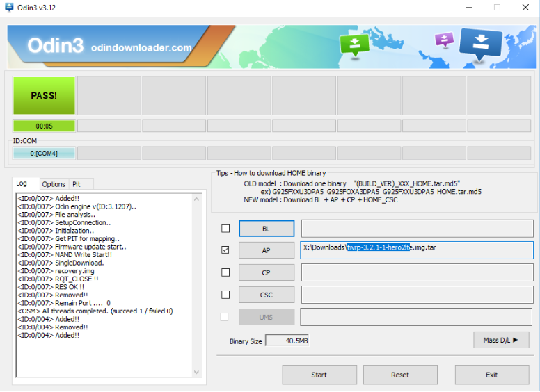Click log line 'RES OK !!'
540x392 pixels.
[51, 287]
